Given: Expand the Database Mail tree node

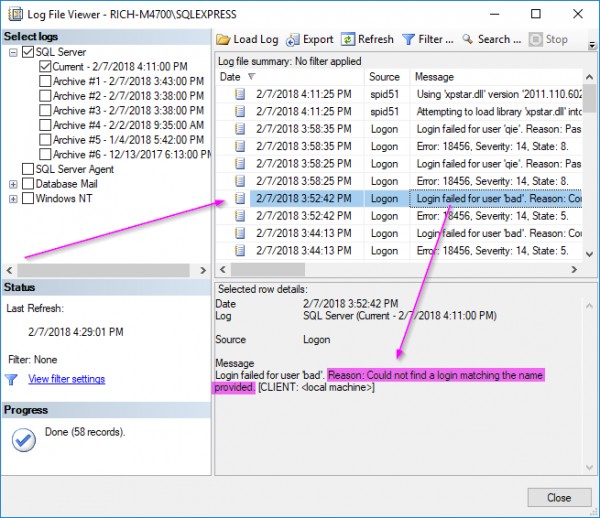Looking at the screenshot, I should point(13,184).
